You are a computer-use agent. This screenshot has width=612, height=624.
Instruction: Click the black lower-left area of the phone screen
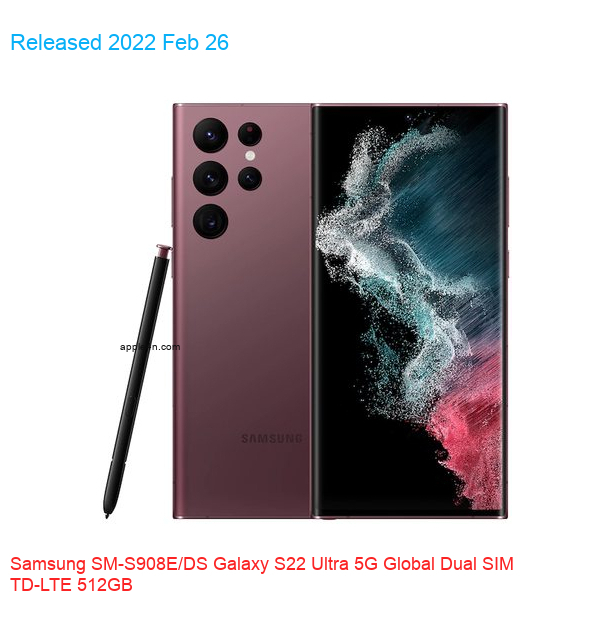click(358, 458)
